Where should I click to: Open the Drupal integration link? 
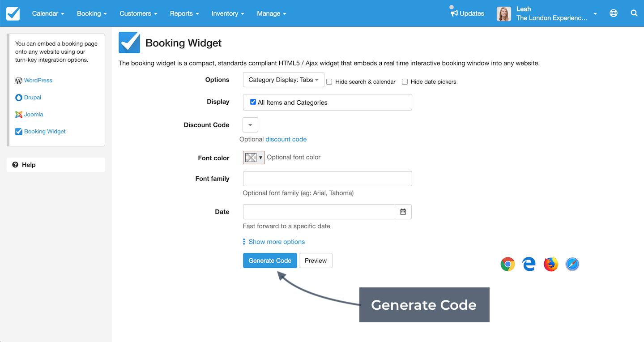click(33, 98)
